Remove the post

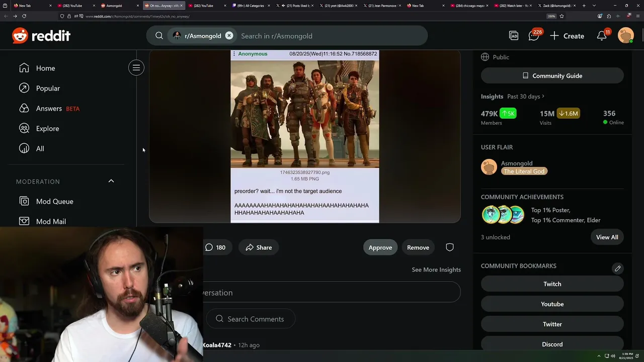pos(418,247)
